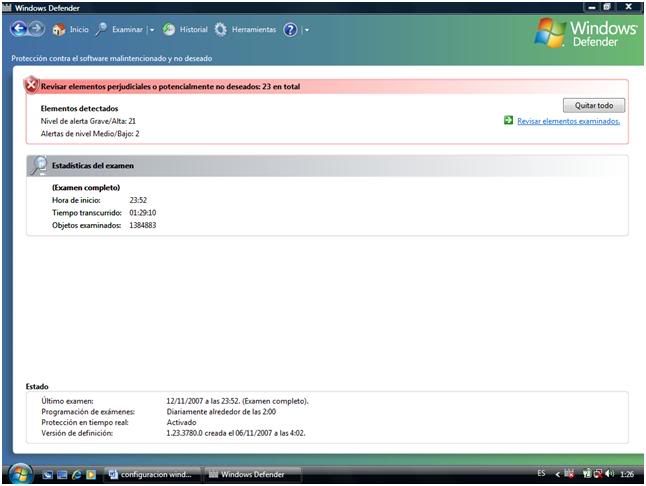Expand the Examinar scan options dropdown

point(152,30)
